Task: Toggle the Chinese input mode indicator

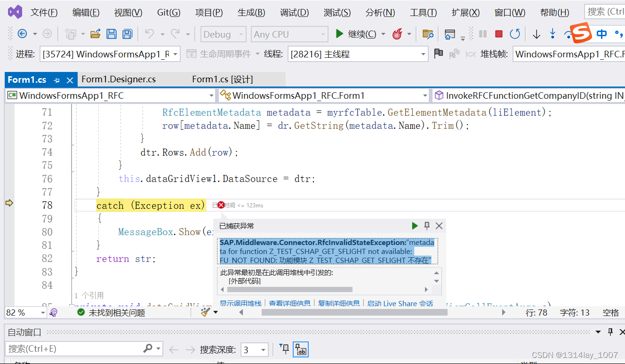Action: click(x=601, y=34)
